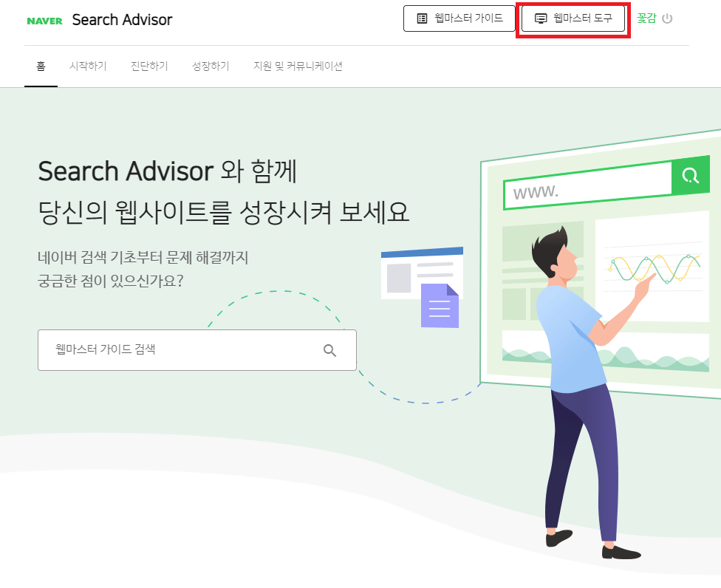Click the 꽃감 user name
This screenshot has width=721, height=588.
(646, 18)
